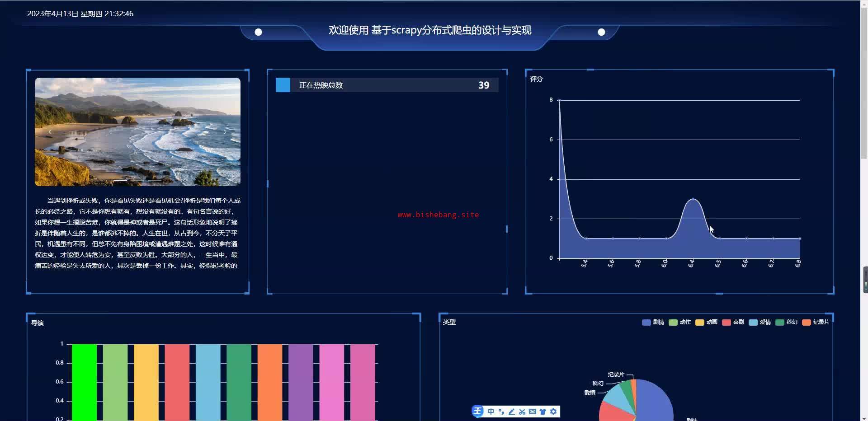Click the 评分 chart title

point(537,79)
